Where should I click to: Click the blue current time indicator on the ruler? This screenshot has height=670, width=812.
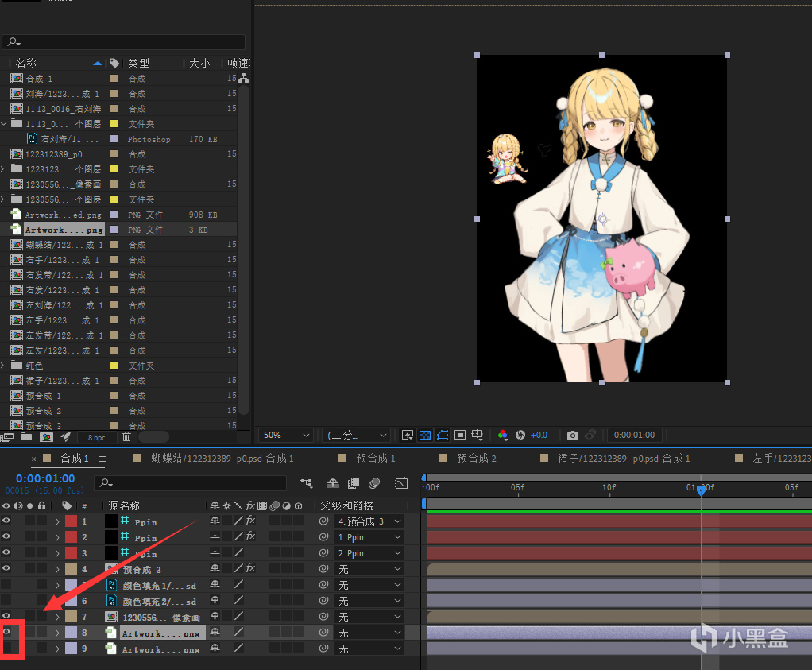pyautogui.click(x=701, y=489)
